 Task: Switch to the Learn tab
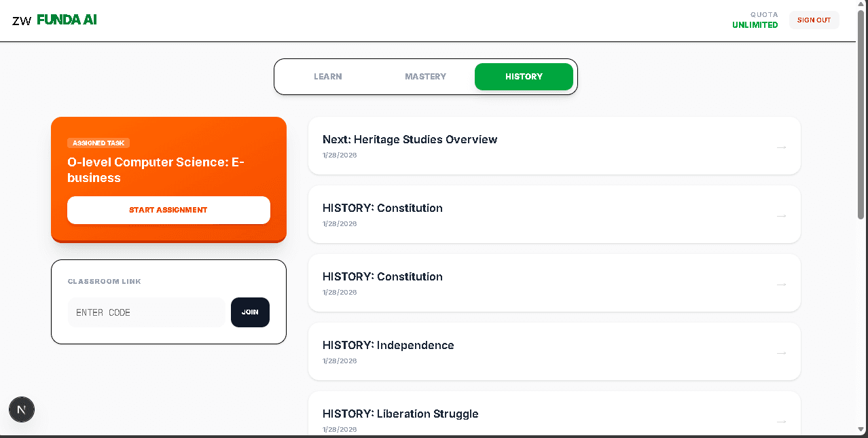327,77
